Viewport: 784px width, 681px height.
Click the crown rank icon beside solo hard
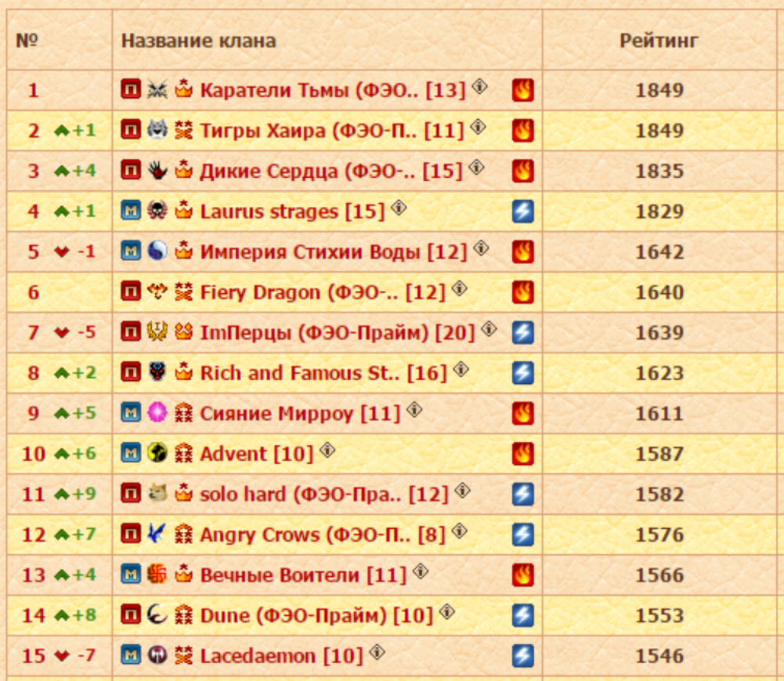click(183, 494)
